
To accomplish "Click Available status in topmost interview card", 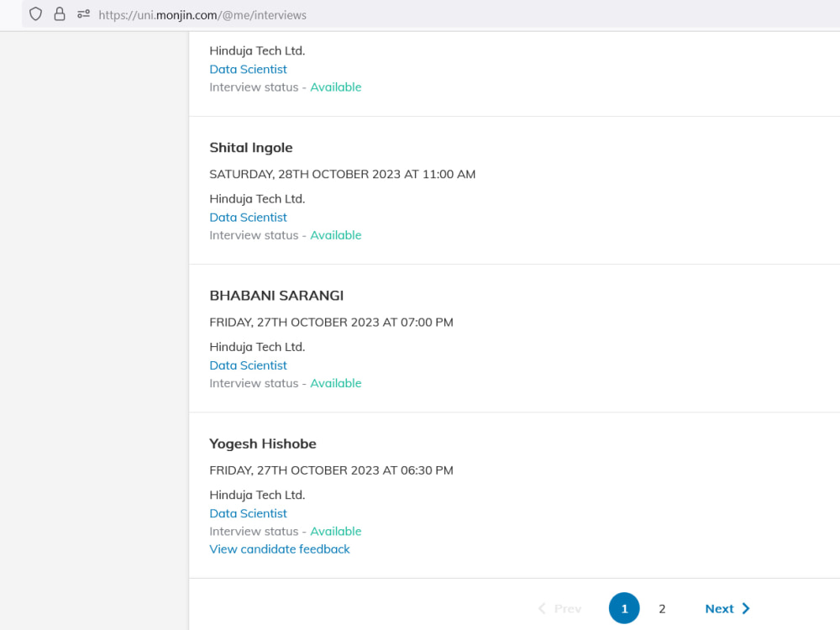I will [x=336, y=87].
